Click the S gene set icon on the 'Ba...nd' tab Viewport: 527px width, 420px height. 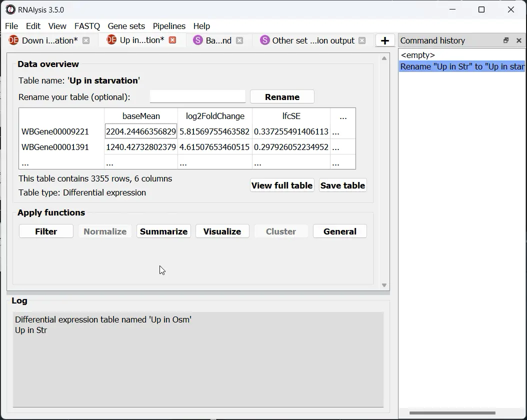point(197,40)
